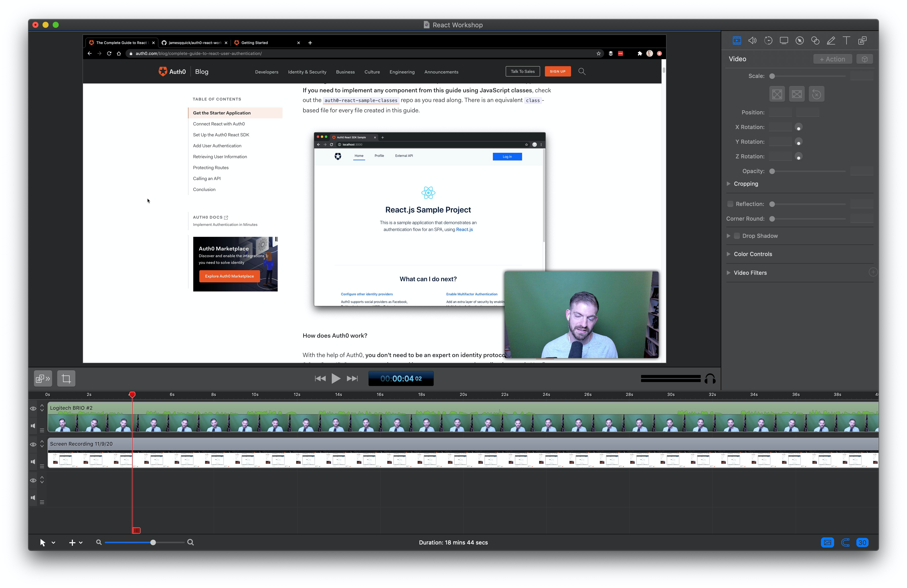Open the Media Library inspector tab
This screenshot has width=907, height=588.
(x=862, y=40)
